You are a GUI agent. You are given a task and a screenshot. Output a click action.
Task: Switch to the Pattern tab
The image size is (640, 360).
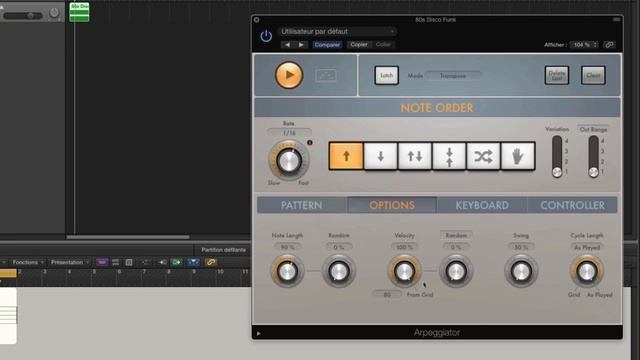tap(302, 205)
